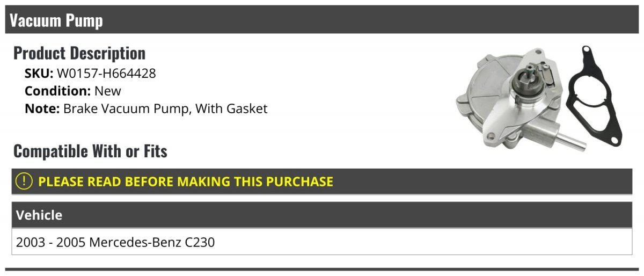Click the SKU label
Image resolution: width=644 pixels, height=276 pixels.
(x=39, y=74)
